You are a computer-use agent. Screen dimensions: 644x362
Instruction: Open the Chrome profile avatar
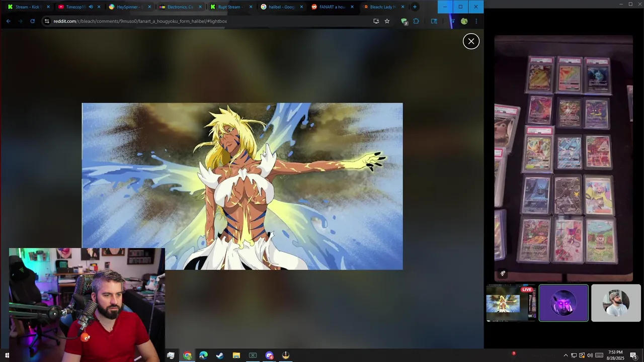point(464,21)
